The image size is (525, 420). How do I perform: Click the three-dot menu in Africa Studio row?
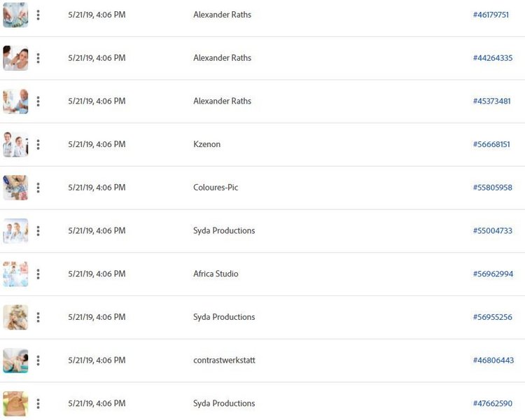pos(38,274)
